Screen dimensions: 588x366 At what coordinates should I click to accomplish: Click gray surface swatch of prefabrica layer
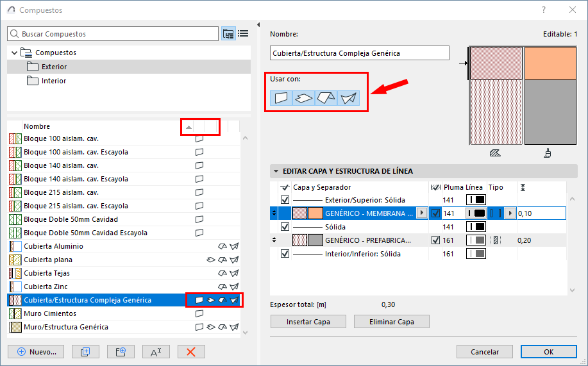[x=315, y=240]
